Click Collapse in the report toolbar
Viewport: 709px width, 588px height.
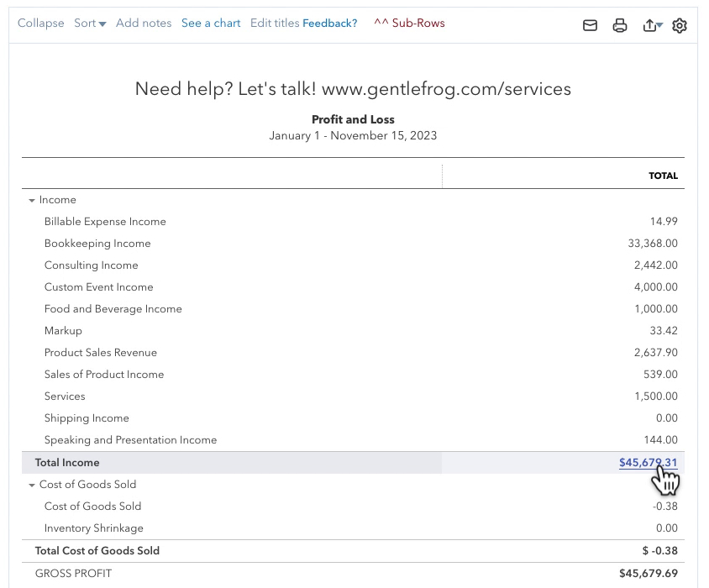40,23
